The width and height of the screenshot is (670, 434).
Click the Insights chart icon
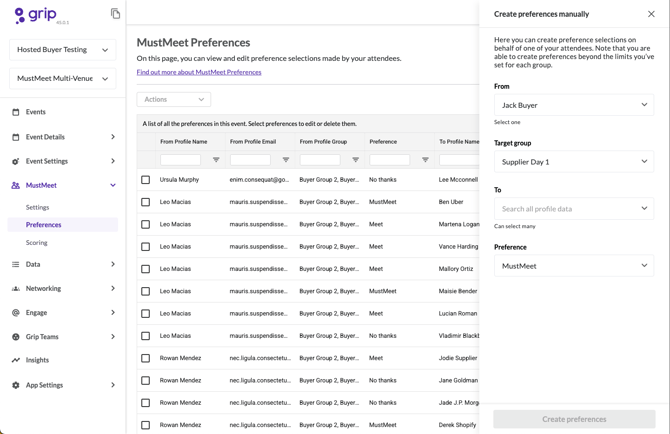(x=16, y=360)
